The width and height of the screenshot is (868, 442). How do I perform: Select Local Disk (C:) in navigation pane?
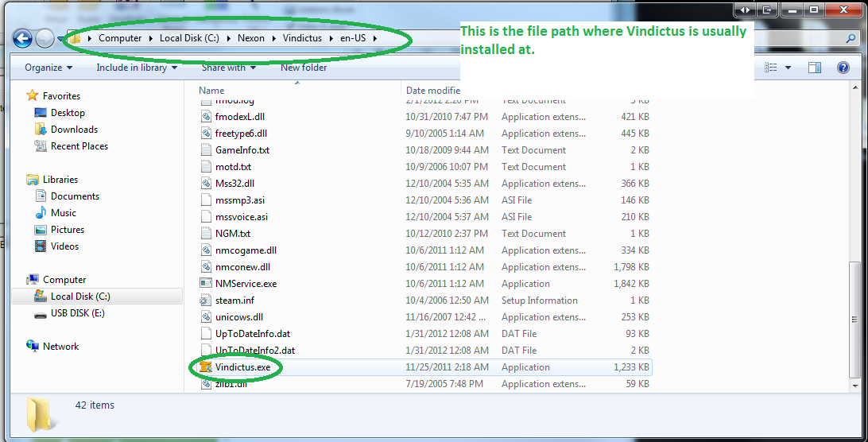80,297
